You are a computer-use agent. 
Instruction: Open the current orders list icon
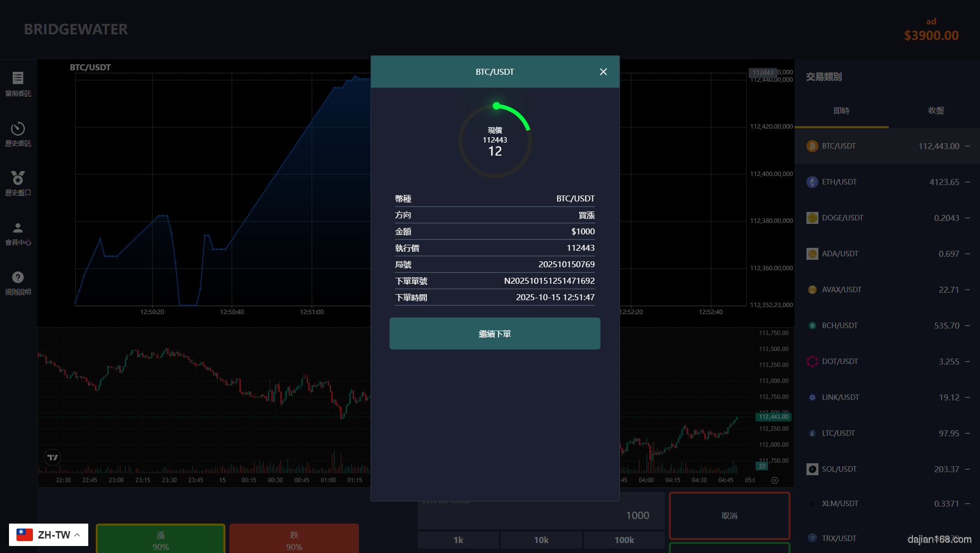18,78
